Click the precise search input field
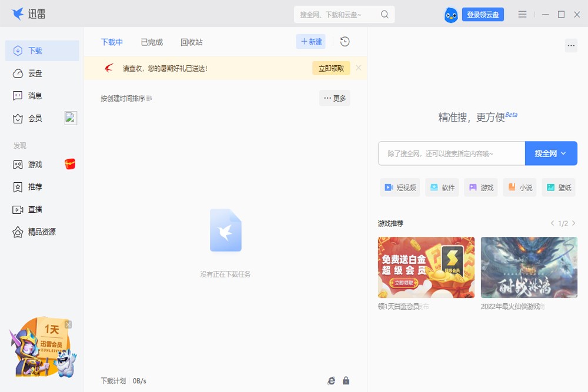588x392 pixels. tap(452, 153)
